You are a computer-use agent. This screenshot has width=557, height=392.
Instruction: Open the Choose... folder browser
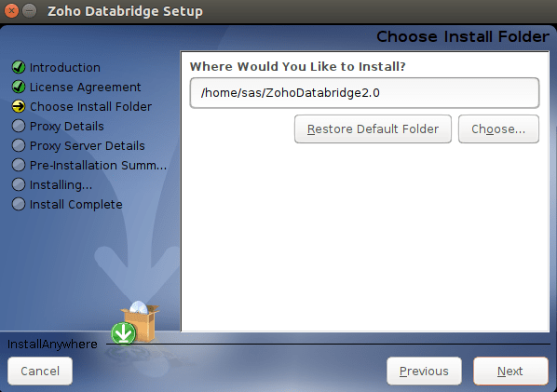pos(498,128)
